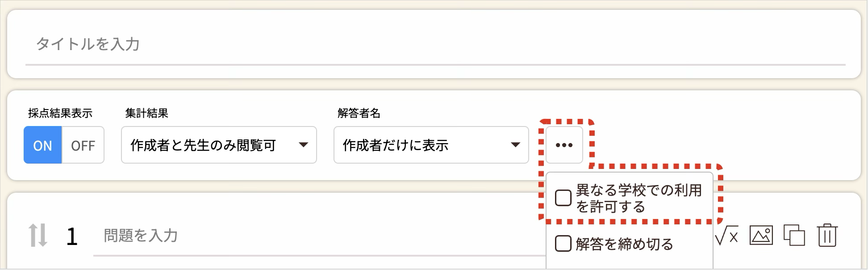Screen dimensions: 868x270
Task: Click the reorder up-down arrows icon
Action: coord(38,236)
